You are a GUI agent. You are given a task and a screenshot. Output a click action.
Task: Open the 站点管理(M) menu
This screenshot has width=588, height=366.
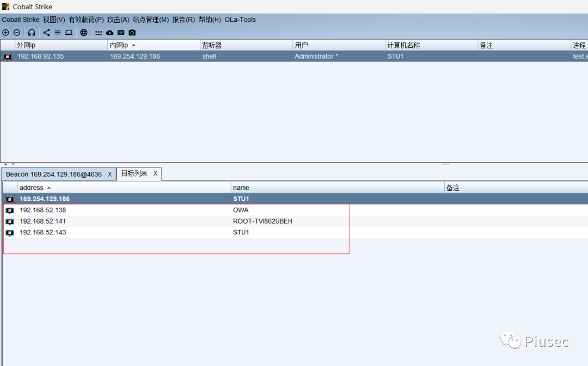point(151,20)
